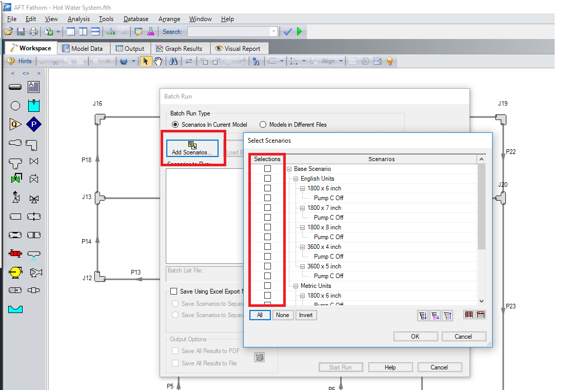Click the scenario list scrollbar down arrow

coord(481,301)
